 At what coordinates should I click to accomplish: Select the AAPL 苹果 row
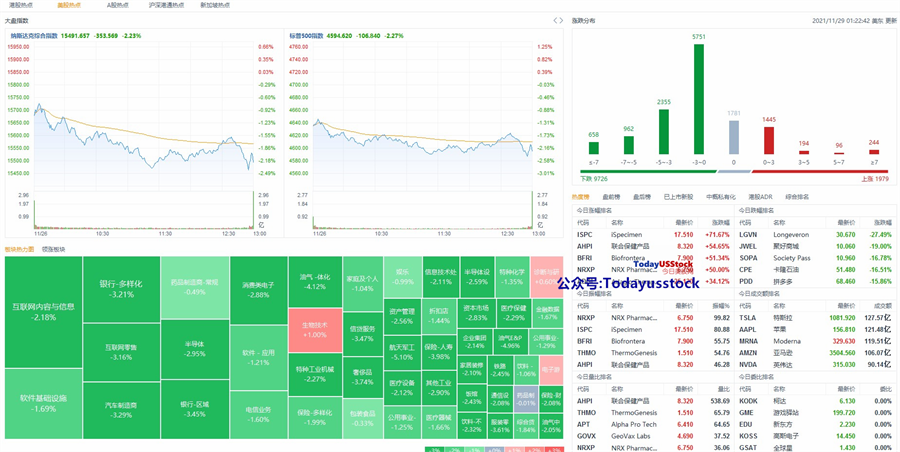[816, 329]
